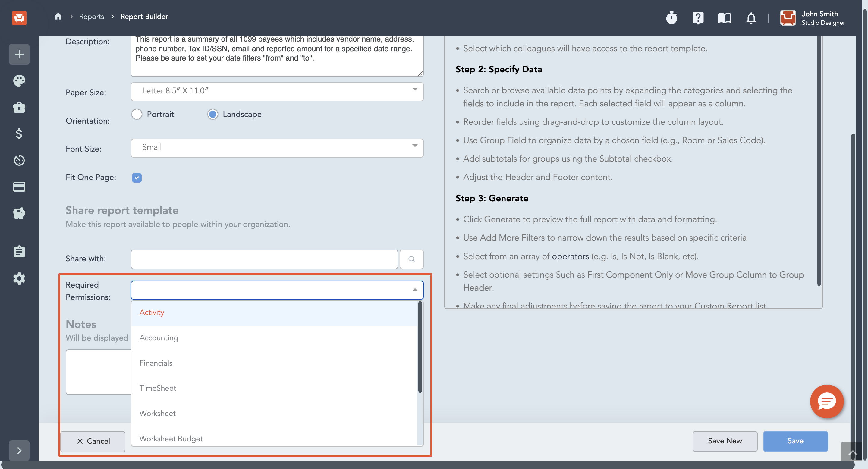Expand the sidebar with arrow button
The width and height of the screenshot is (868, 469).
19,450
